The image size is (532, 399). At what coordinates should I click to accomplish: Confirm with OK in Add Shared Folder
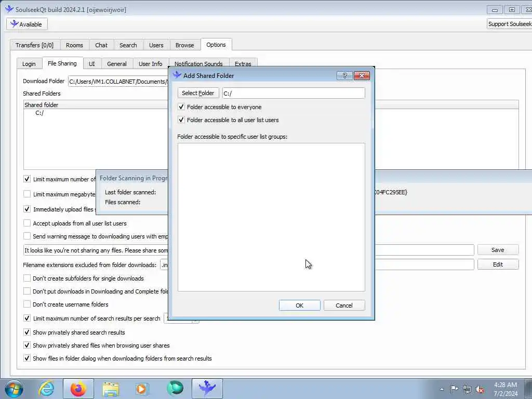click(x=300, y=305)
